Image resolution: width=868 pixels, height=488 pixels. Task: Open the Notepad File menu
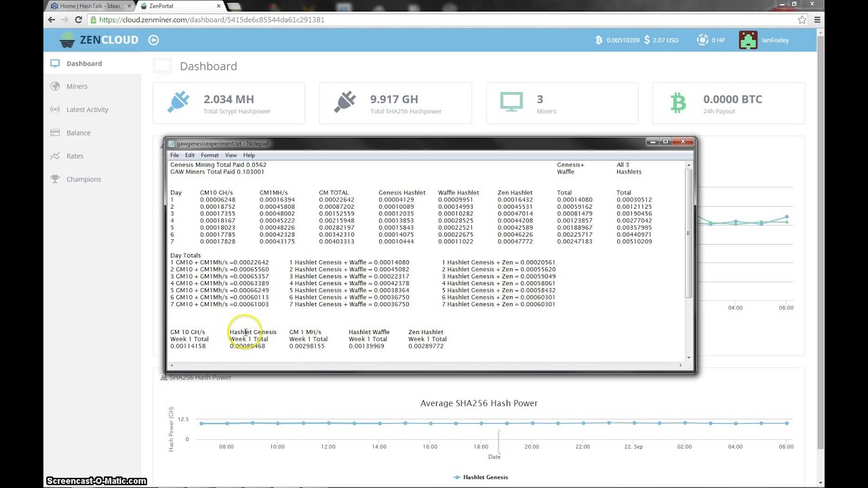[x=175, y=155]
